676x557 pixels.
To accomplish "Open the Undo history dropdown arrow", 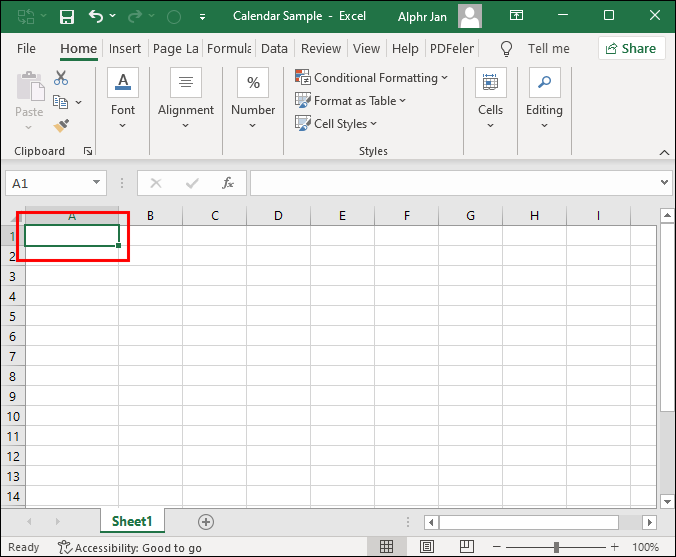I will click(113, 16).
